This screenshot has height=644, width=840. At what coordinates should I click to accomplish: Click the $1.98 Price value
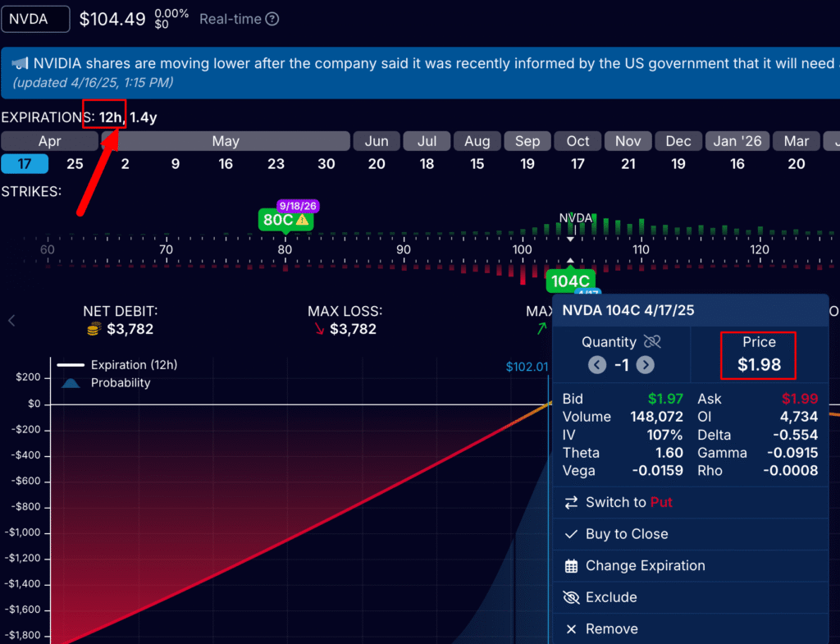point(759,364)
